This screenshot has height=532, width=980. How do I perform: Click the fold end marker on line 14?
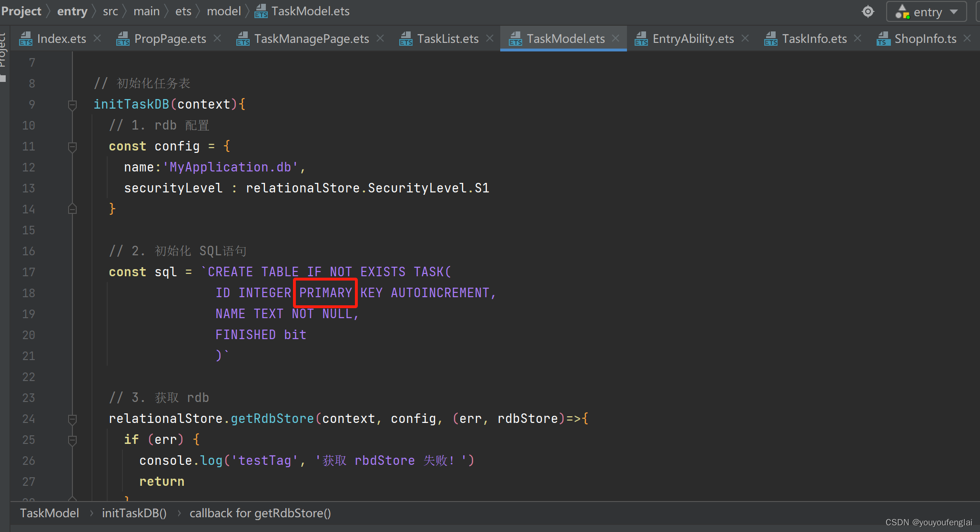tap(72, 209)
